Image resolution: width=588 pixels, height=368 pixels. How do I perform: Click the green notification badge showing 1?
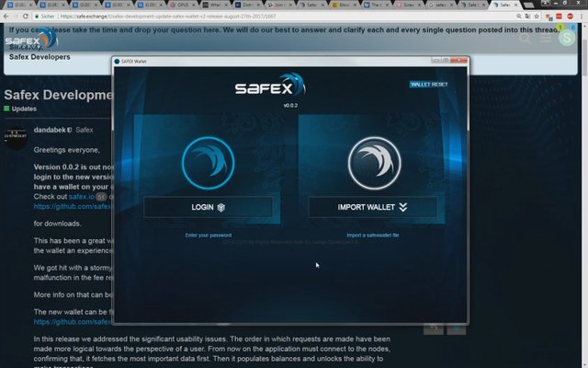point(560,27)
